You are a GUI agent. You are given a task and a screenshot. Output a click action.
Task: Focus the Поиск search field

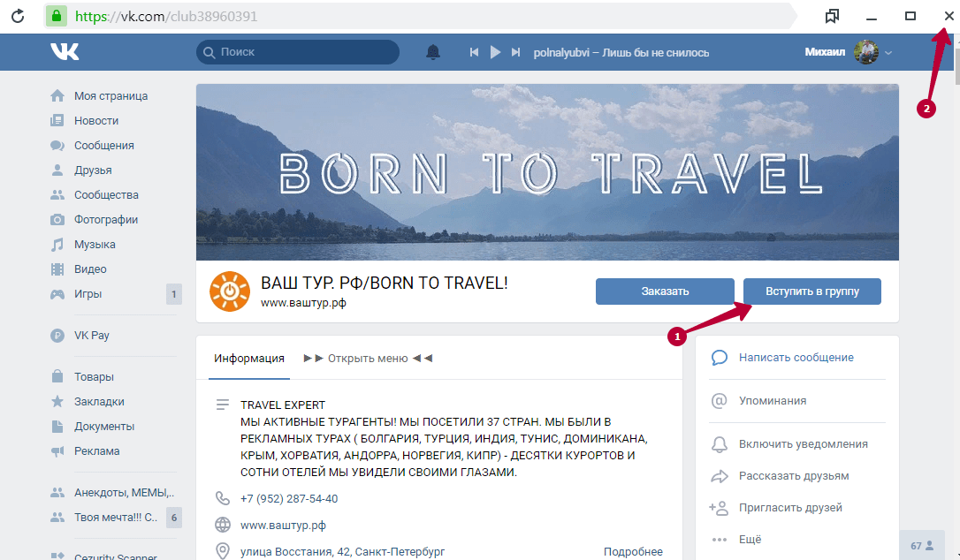298,52
